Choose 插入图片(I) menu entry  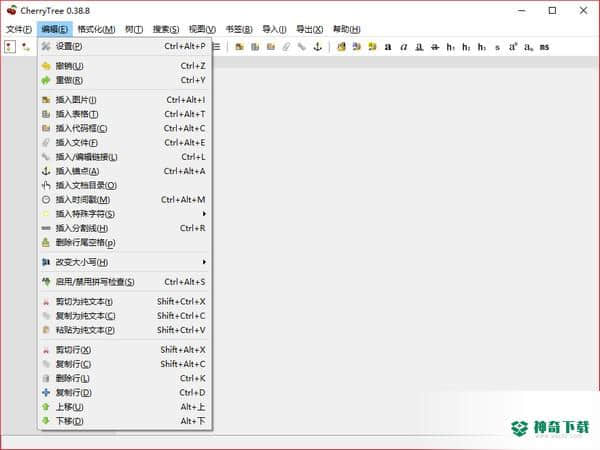[x=125, y=100]
